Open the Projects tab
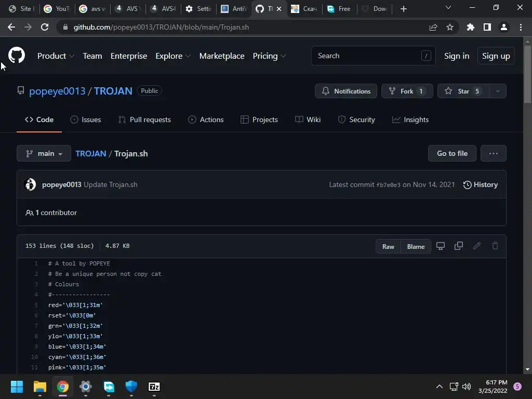Screen dimensions: 532x399 click(259, 120)
